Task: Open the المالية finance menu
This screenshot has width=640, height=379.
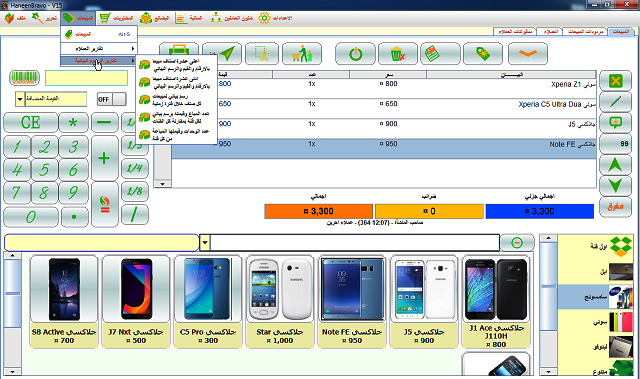Action: [x=189, y=18]
